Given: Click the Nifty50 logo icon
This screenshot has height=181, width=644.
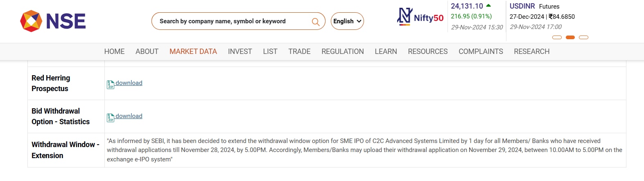Looking at the screenshot, I should tap(404, 17).
